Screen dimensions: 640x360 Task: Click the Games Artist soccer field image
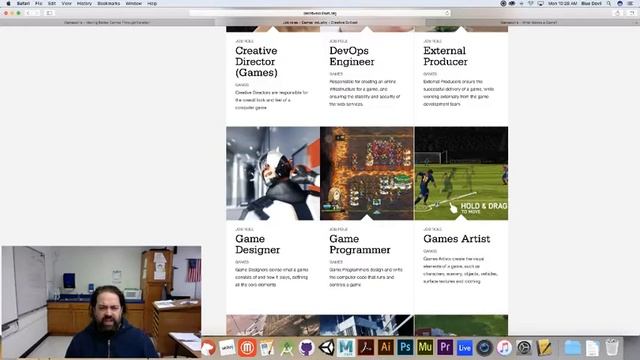[x=461, y=173]
